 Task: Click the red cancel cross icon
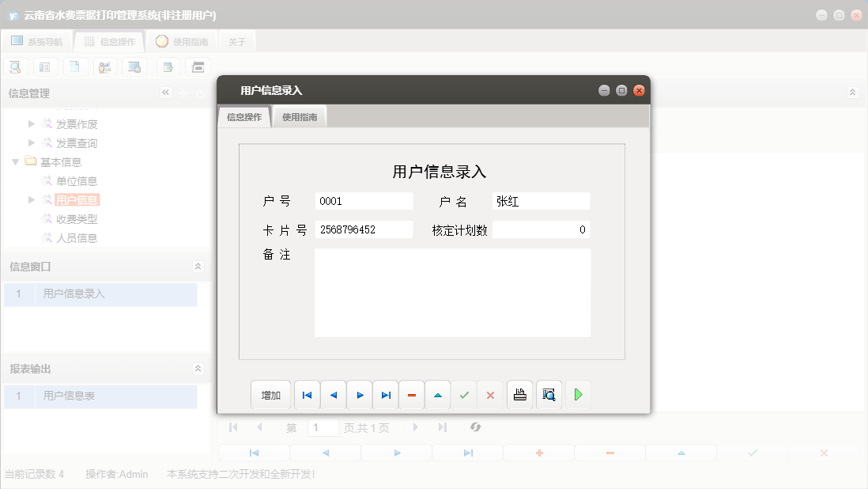(490, 395)
